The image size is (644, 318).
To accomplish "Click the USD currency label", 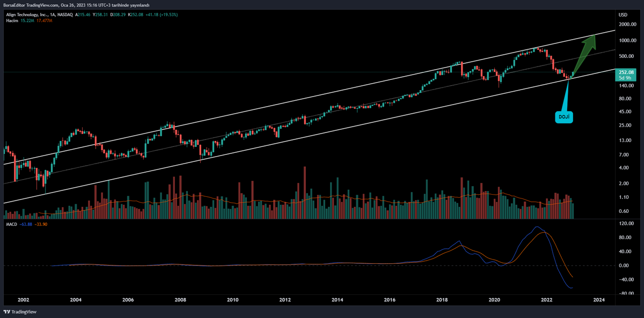I will (623, 14).
